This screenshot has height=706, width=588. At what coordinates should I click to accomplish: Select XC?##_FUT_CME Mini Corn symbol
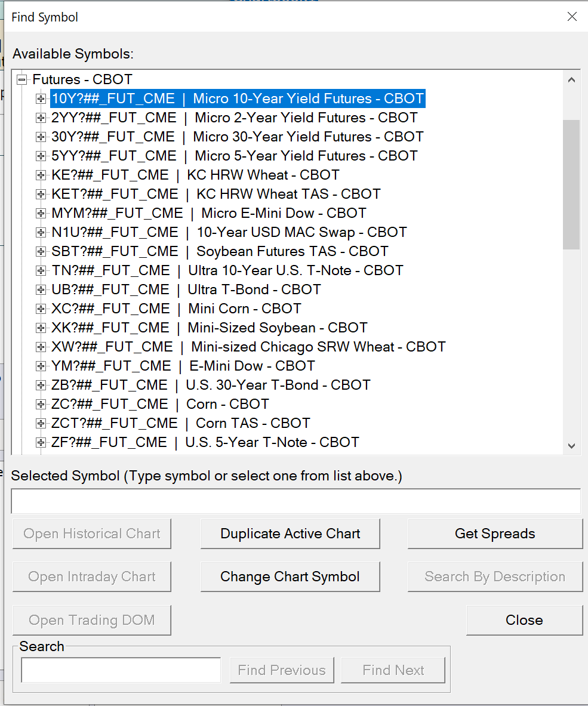176,309
